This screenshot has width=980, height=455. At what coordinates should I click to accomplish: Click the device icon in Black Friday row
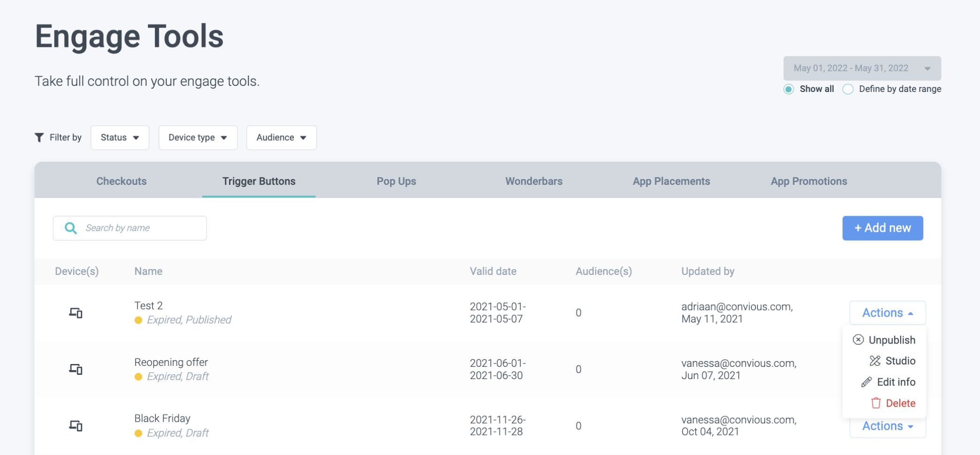tap(76, 426)
